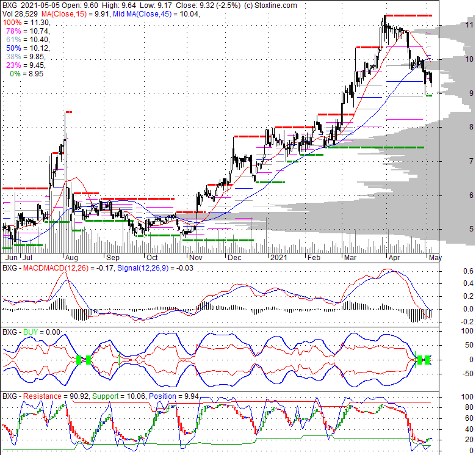Click the May label on time axis
The height and width of the screenshot is (455, 476).
(435, 258)
